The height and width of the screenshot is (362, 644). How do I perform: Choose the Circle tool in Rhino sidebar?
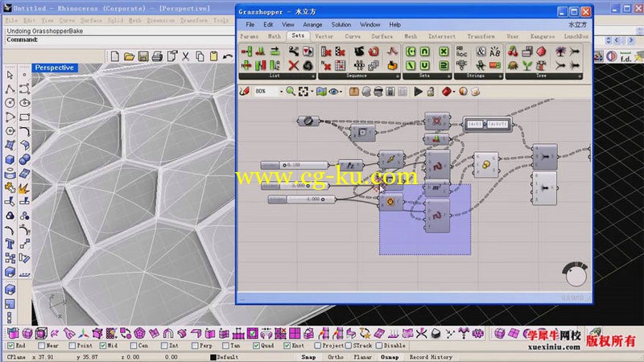(10, 103)
